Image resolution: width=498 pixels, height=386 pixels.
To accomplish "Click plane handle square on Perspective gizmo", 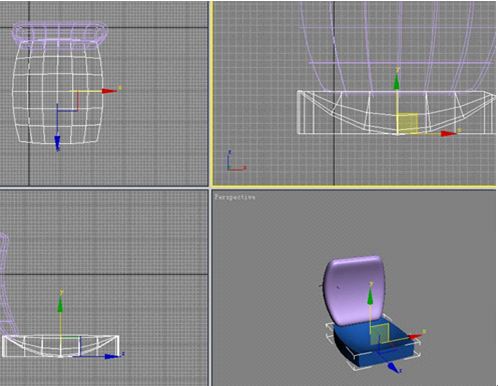I will pos(379,334).
